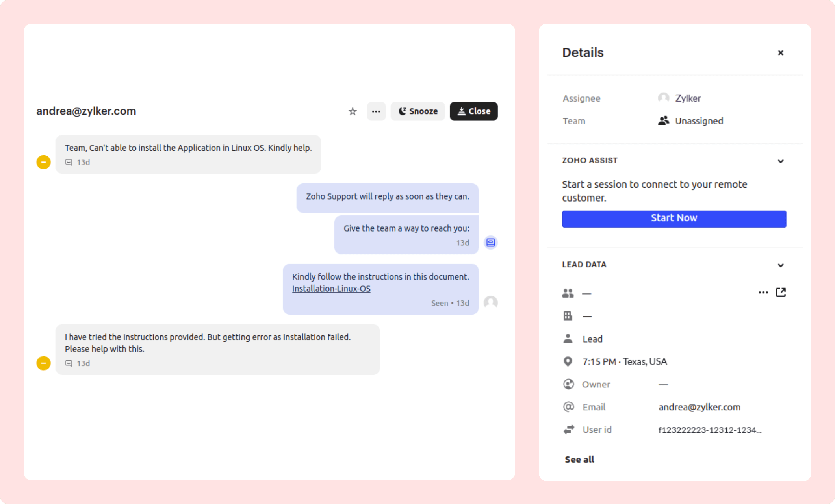Viewport: 835px width, 504px height.
Task: Click the "Can't able to install" message bubble
Action: [x=188, y=154]
